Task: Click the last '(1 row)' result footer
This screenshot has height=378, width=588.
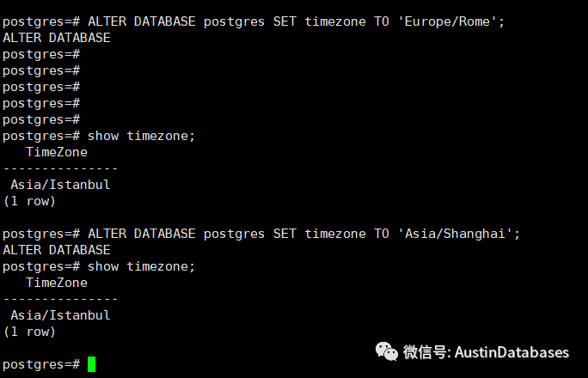Action: point(29,332)
